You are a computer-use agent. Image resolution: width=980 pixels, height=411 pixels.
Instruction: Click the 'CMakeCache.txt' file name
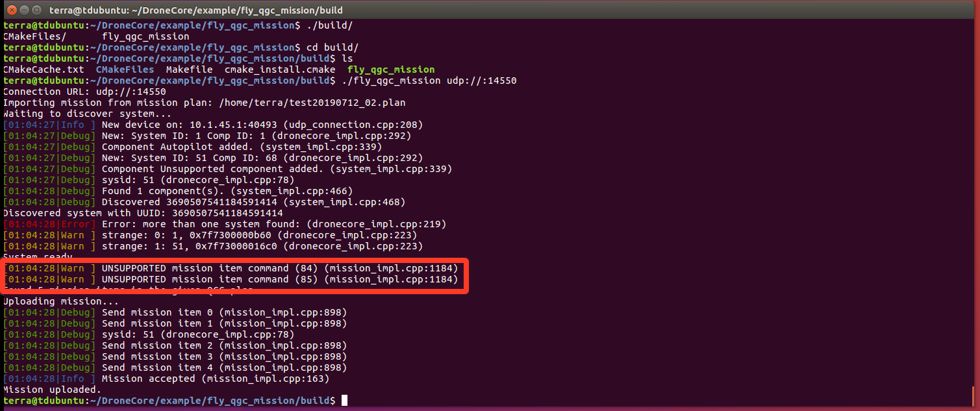click(x=44, y=69)
